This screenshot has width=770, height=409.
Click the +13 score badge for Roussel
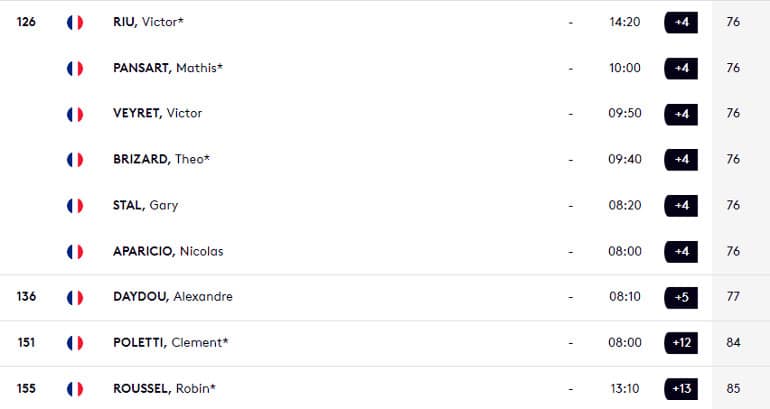[x=681, y=389]
